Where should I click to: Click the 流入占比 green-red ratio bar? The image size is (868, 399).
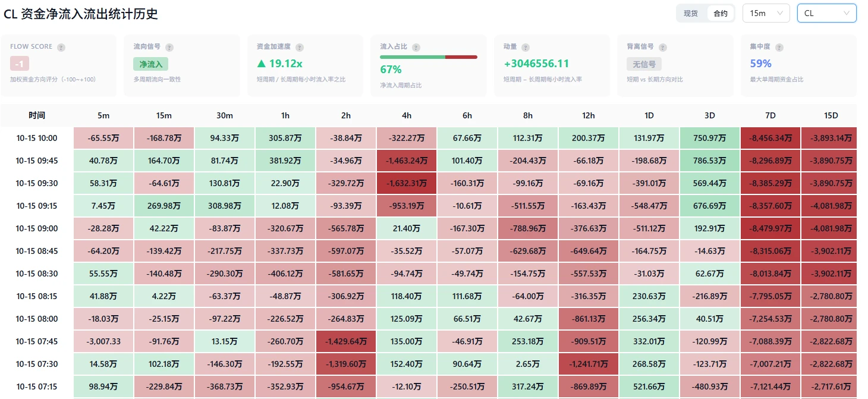[x=429, y=57]
